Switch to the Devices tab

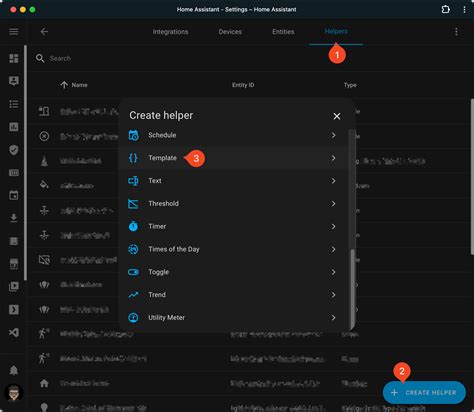click(x=230, y=32)
